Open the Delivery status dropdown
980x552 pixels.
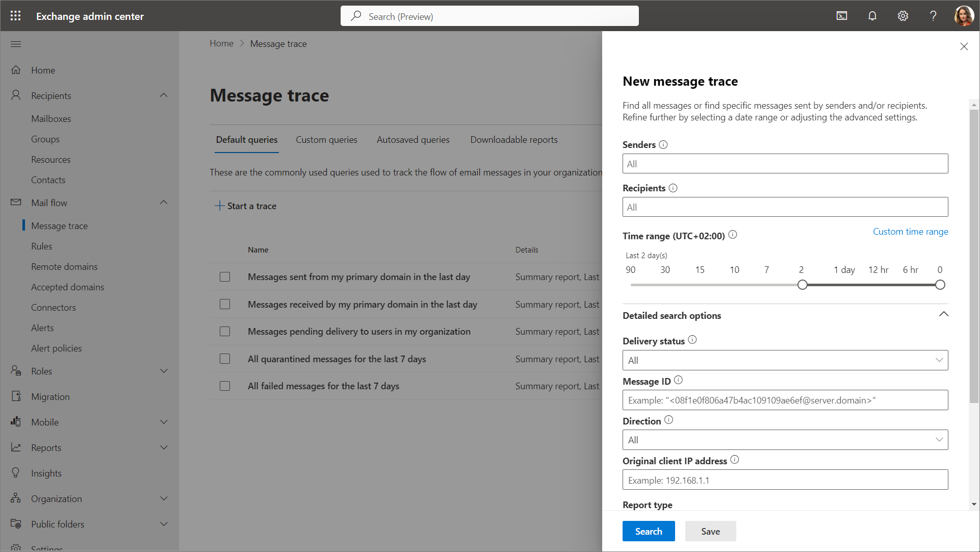[x=785, y=360]
